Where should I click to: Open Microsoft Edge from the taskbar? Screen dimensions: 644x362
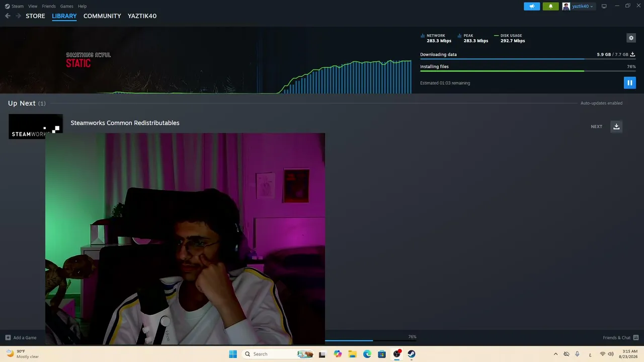pos(367,354)
